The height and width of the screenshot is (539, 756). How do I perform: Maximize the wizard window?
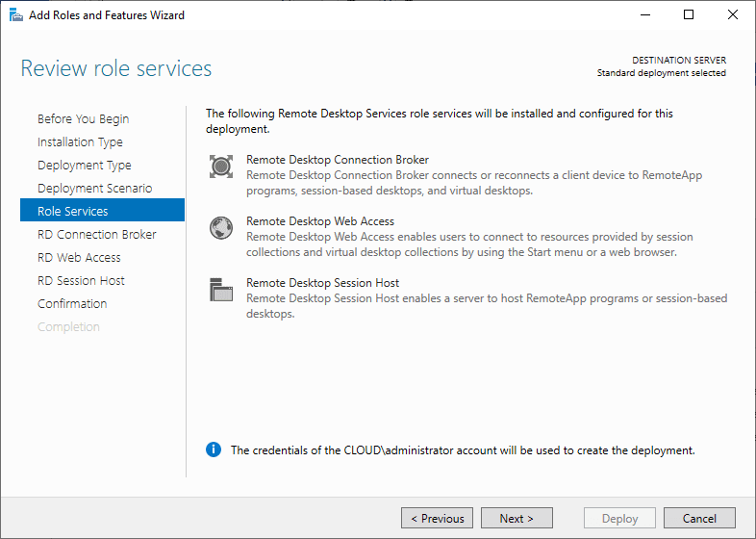click(x=689, y=15)
